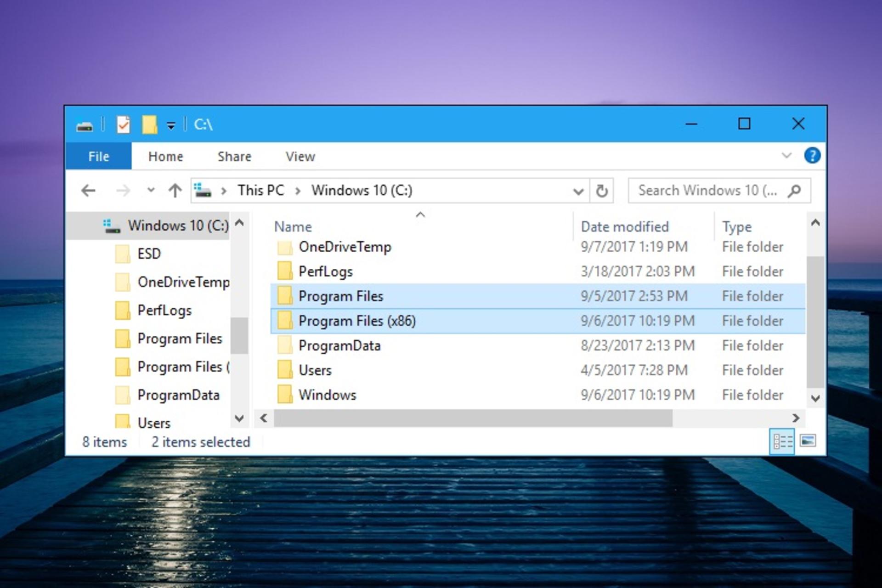Click the drive icon at the left of the breadcrumb bar

point(204,190)
